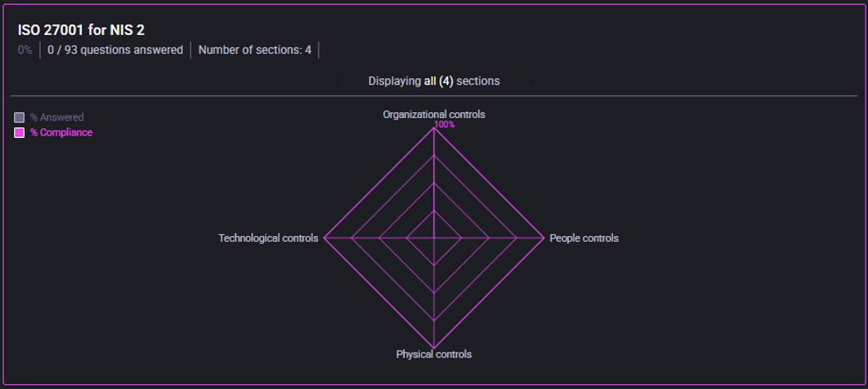
Task: Hide the % Compliance series via its label
Action: (x=61, y=133)
